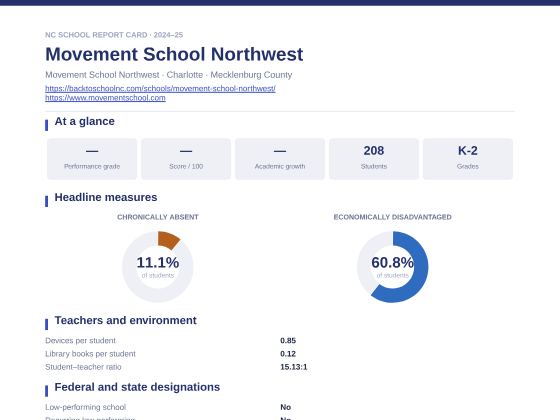
Task: Click the Low-performing school label
Action: 86,407
